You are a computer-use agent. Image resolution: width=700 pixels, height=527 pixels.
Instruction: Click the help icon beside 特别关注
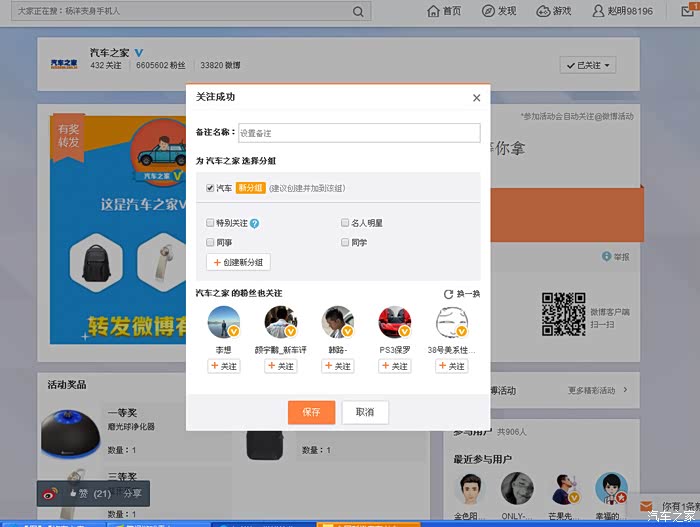(x=254, y=223)
